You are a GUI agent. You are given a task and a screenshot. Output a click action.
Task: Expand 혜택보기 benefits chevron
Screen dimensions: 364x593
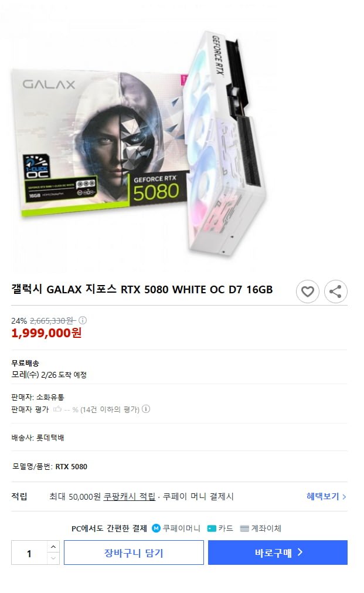344,497
